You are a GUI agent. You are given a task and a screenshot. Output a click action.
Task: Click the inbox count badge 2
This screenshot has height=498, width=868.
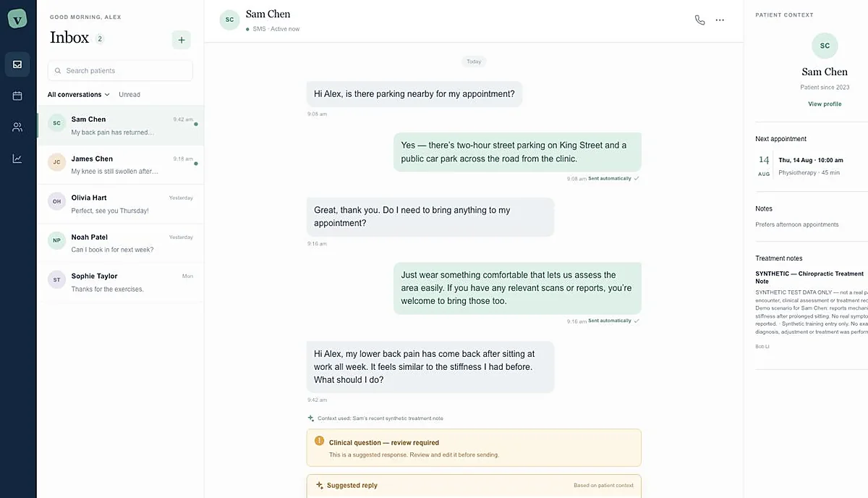coord(100,39)
